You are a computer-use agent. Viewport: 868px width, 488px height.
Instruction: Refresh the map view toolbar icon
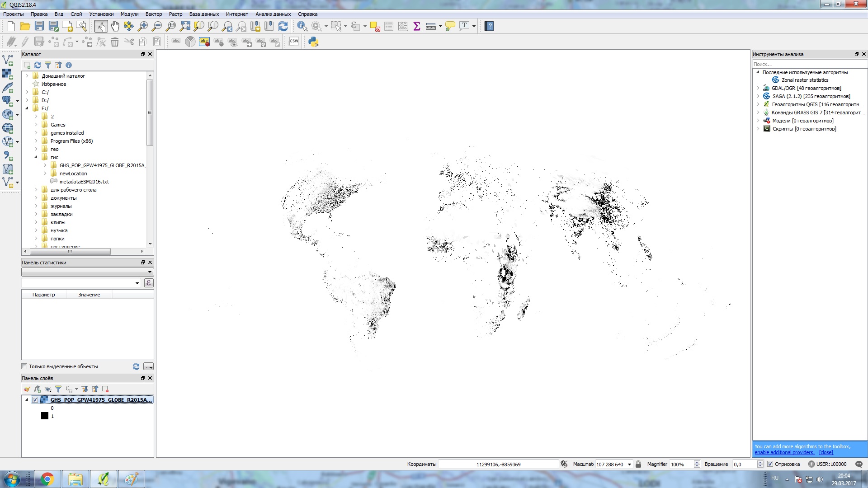[x=283, y=26]
